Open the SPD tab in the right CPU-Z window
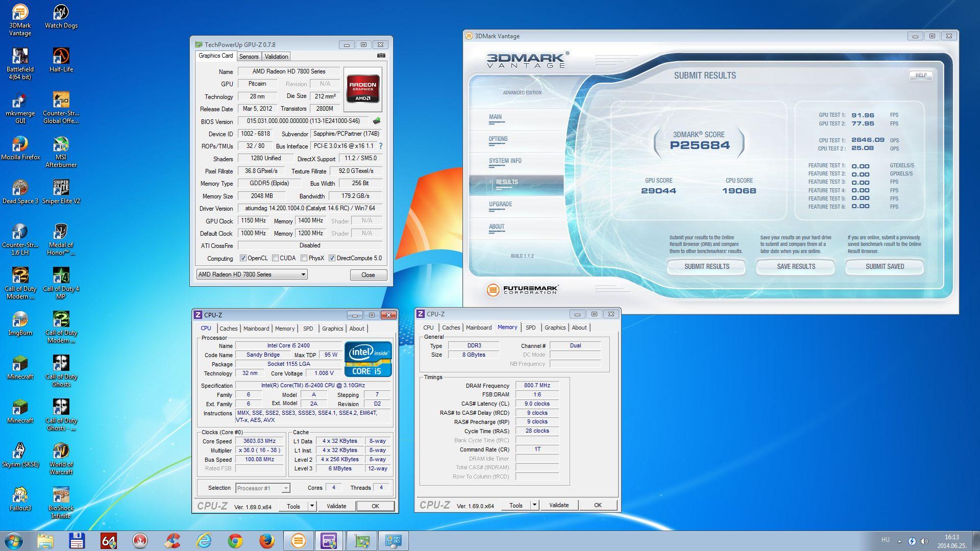The height and width of the screenshot is (551, 980). 530,328
